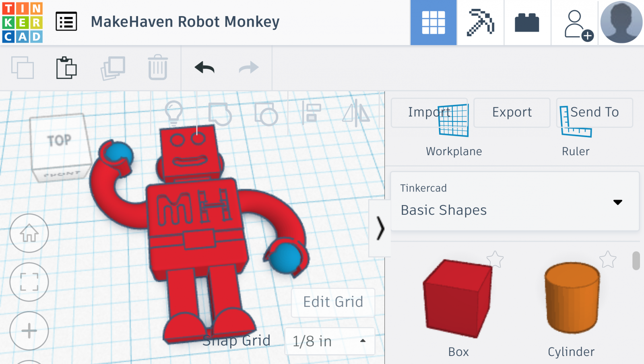Select the Ruler tool
Viewport: 644px width, 364px height.
tap(576, 130)
